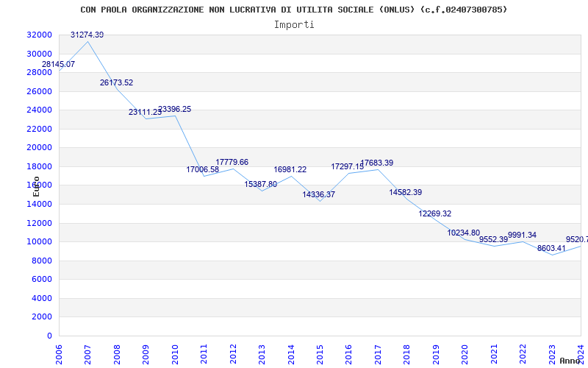
Task: Click x-axis year 2015
Action: pos(320,354)
